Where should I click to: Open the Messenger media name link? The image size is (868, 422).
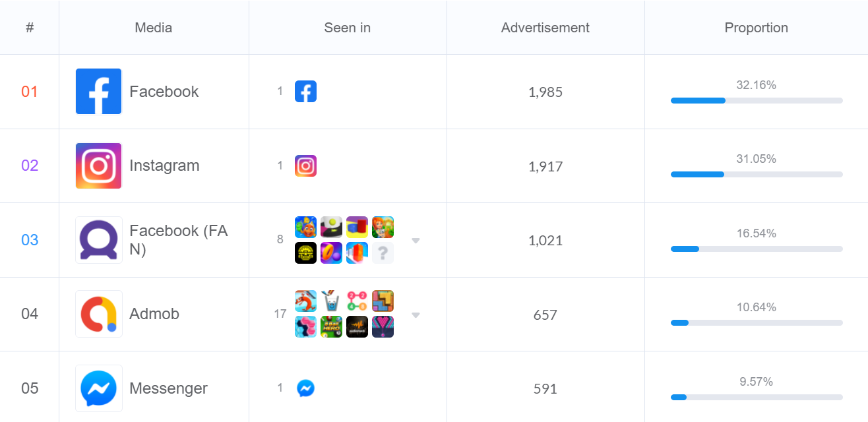[168, 388]
